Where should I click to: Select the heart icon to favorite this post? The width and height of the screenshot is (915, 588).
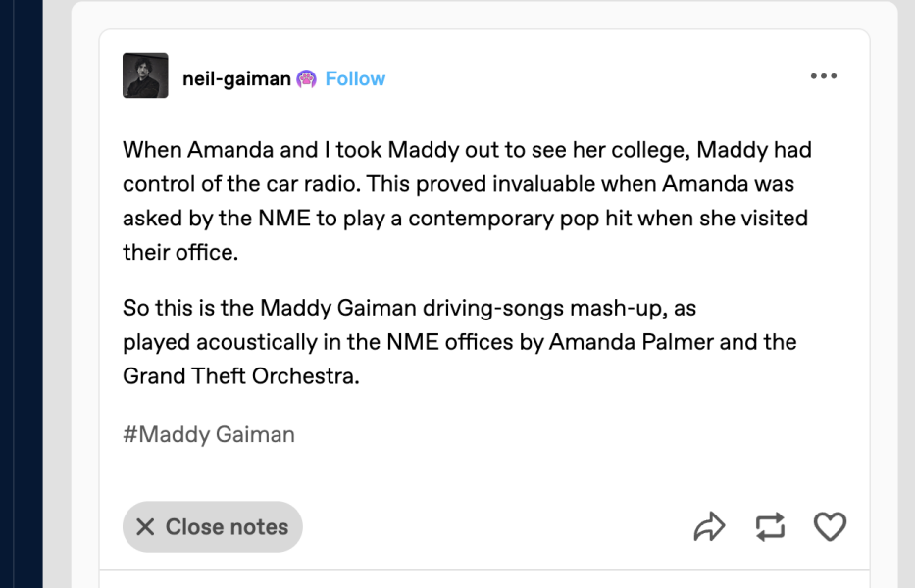830,526
